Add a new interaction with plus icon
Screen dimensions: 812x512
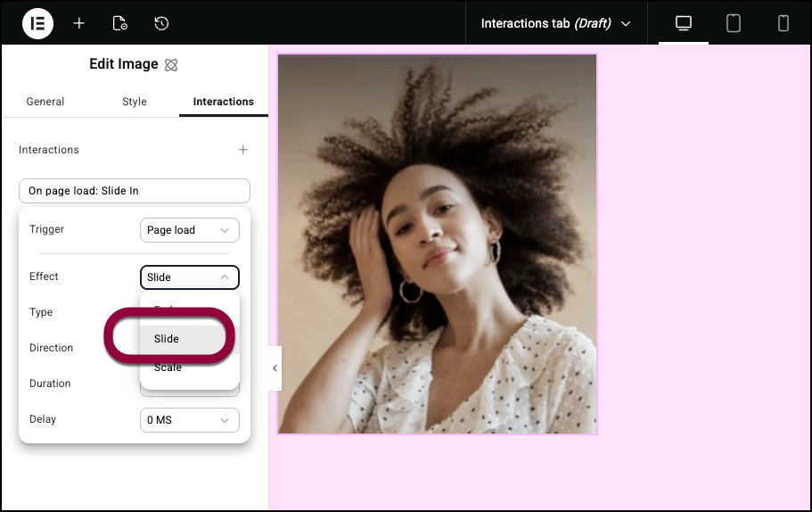[242, 150]
